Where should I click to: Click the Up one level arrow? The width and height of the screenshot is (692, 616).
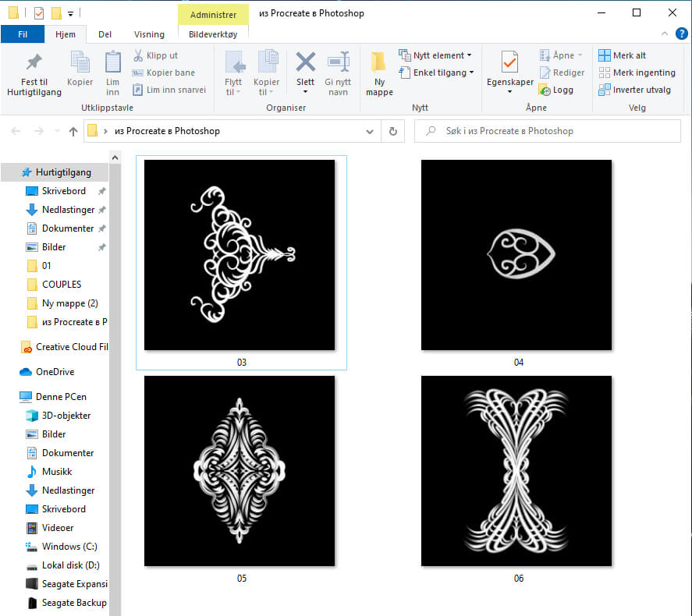[x=73, y=131]
